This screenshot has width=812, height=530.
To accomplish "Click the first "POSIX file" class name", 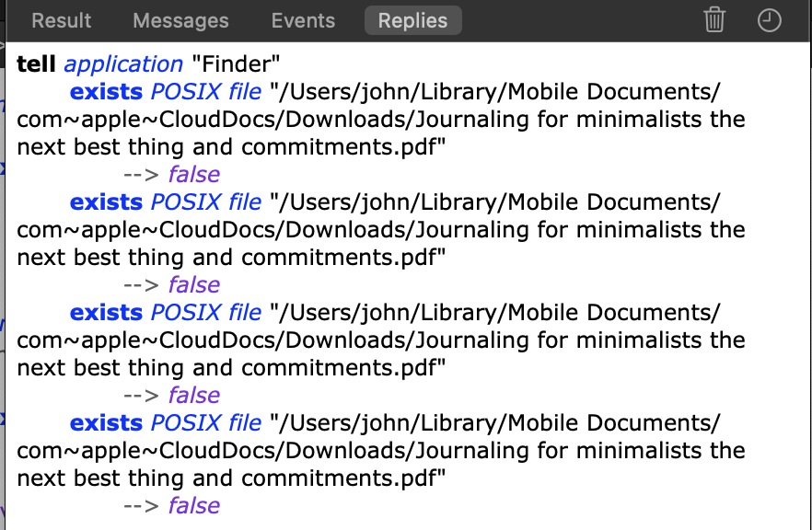I will point(206,92).
